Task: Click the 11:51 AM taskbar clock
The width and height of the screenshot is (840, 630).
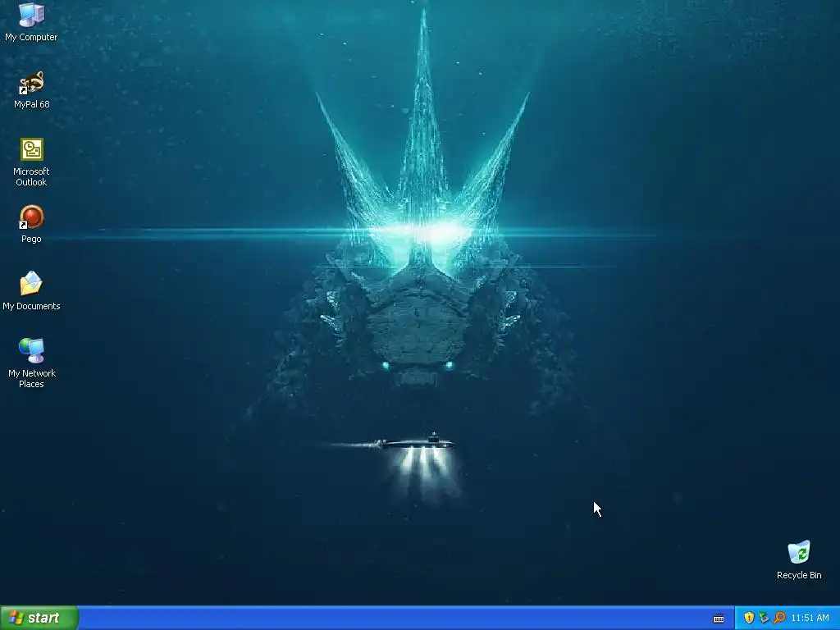Action: point(810,618)
